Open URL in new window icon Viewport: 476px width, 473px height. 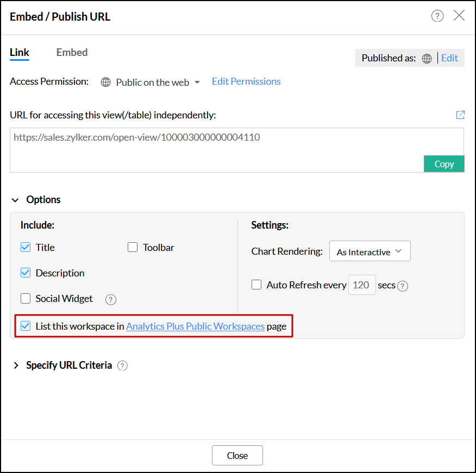[460, 115]
